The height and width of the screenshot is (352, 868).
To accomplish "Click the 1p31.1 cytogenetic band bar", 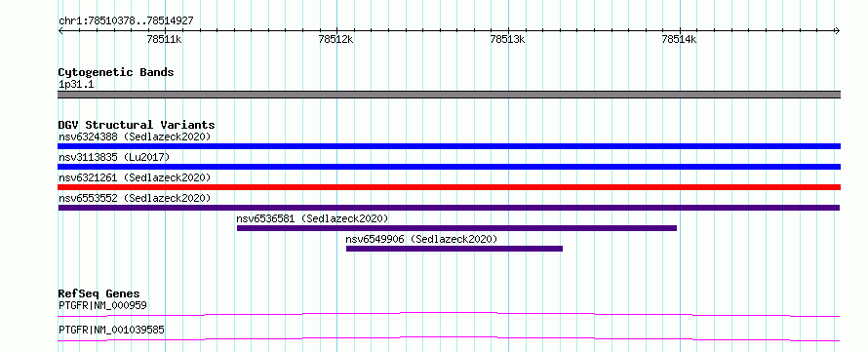I will pos(449,95).
